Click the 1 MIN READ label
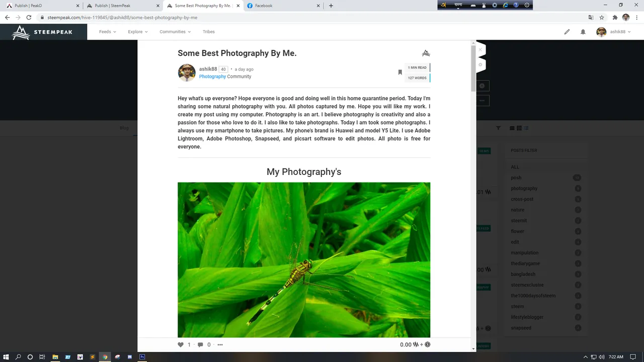The height and width of the screenshot is (362, 644). click(x=417, y=67)
